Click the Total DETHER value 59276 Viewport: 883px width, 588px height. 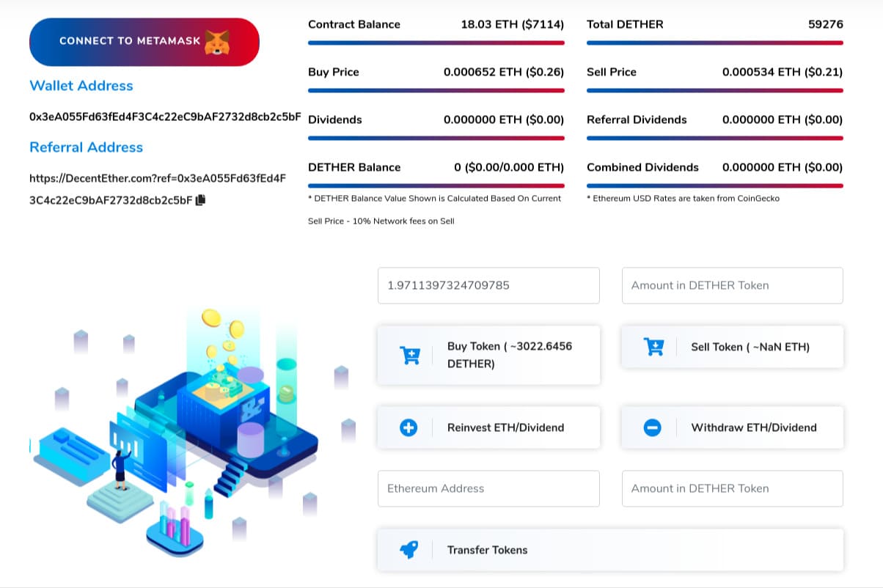826,24
